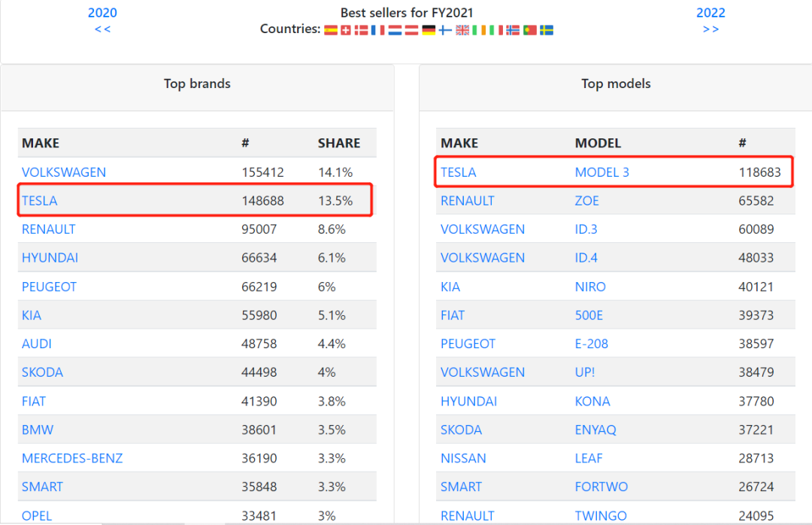
Task: Go to the 2020 year link
Action: [102, 13]
